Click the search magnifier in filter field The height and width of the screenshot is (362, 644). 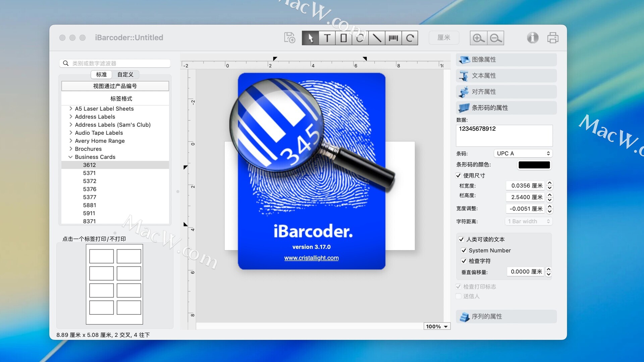pyautogui.click(x=66, y=63)
